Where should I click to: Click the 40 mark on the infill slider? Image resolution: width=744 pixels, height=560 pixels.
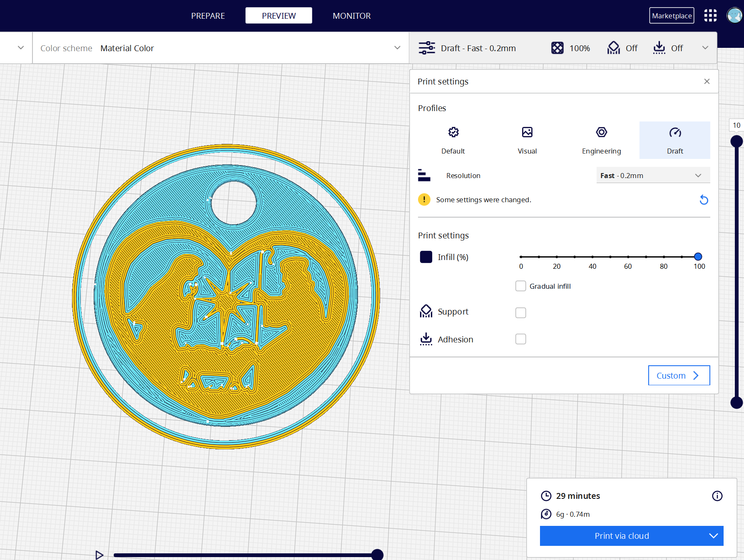(x=592, y=257)
